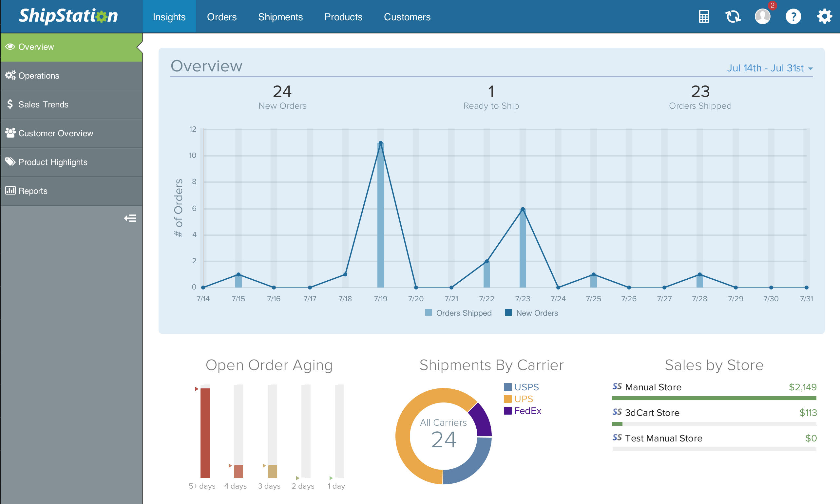Expand the Customers top navigation menu
Image resolution: width=840 pixels, height=504 pixels.
pyautogui.click(x=408, y=16)
